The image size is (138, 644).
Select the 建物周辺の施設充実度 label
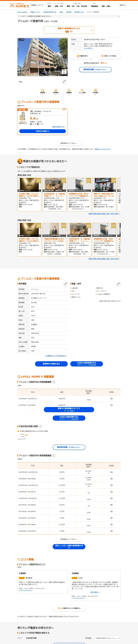point(91,63)
